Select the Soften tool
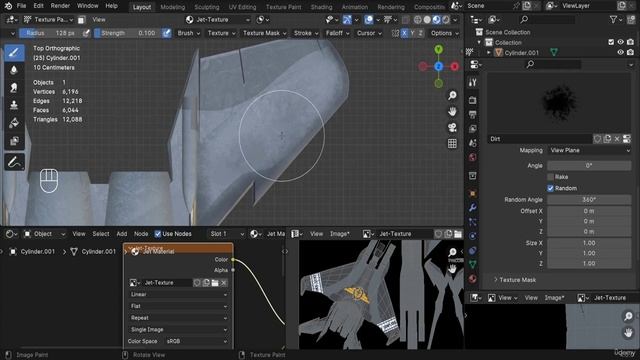This screenshot has width=640, height=360. (14, 70)
